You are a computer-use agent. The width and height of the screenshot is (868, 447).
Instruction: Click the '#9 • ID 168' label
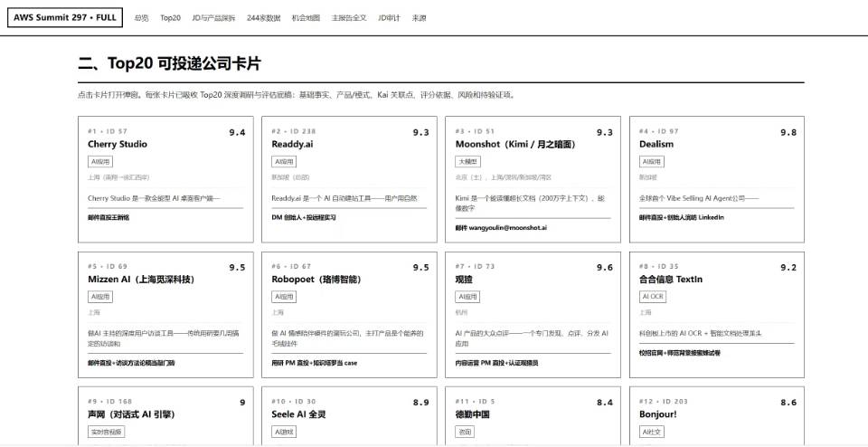pyautogui.click(x=109, y=402)
